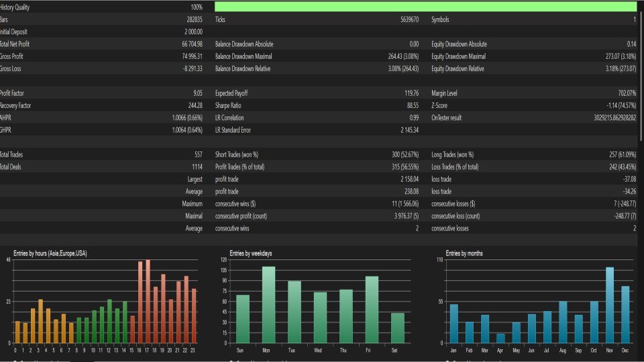Screen dimensions: 644x362
Task: Click the Jan bar in months chart
Action: [x=453, y=324]
